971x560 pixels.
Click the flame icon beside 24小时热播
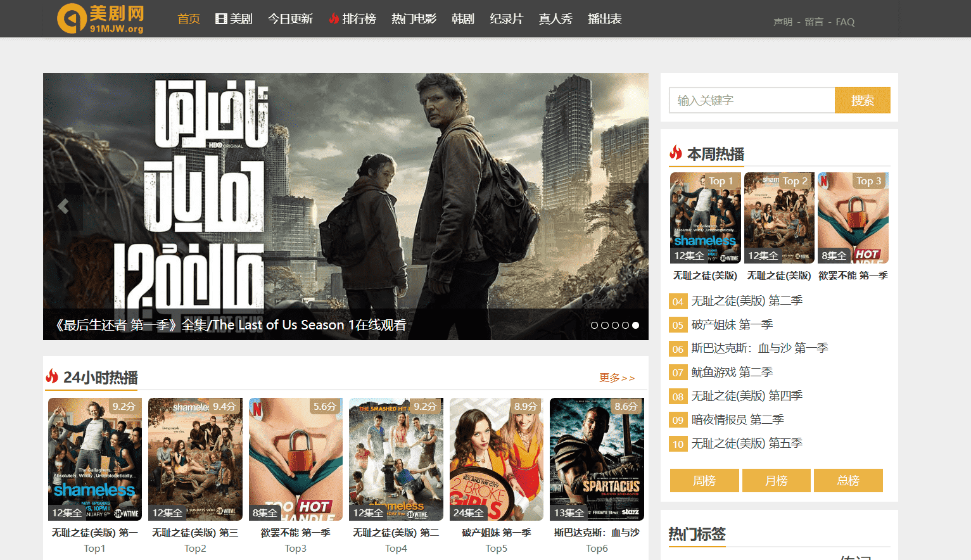(x=52, y=377)
